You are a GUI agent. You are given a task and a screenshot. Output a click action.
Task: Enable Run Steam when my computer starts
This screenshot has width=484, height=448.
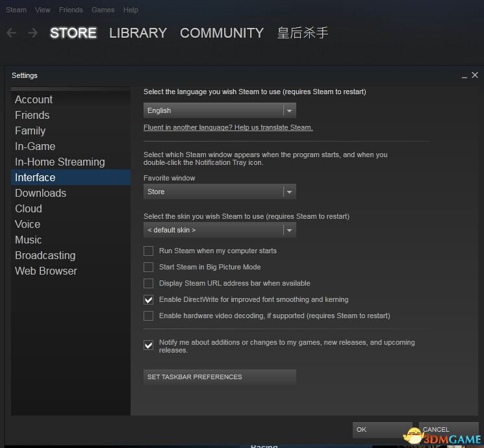[x=148, y=251]
